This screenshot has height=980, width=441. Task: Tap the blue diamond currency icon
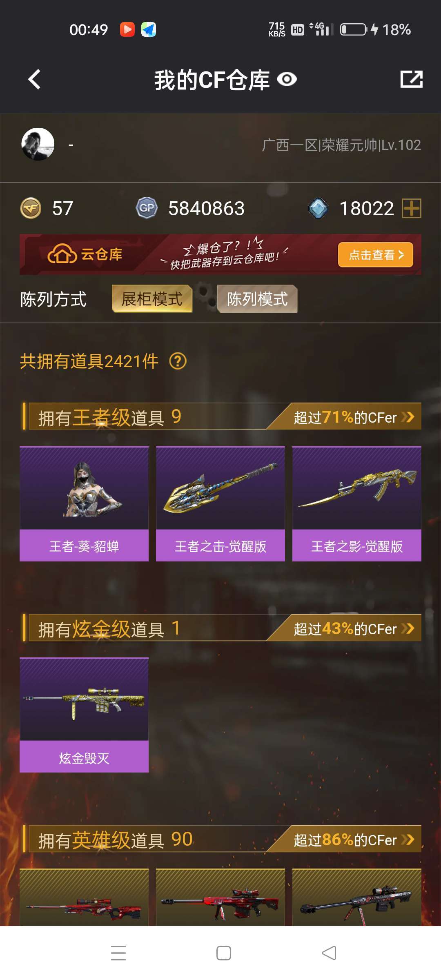pyautogui.click(x=318, y=208)
